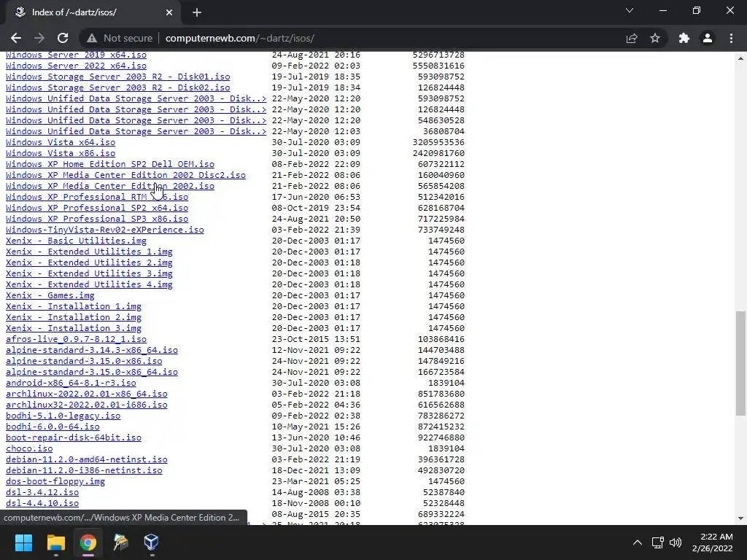The image size is (747, 560).
Task: Open the Extensions puzzle icon
Action: (x=684, y=38)
